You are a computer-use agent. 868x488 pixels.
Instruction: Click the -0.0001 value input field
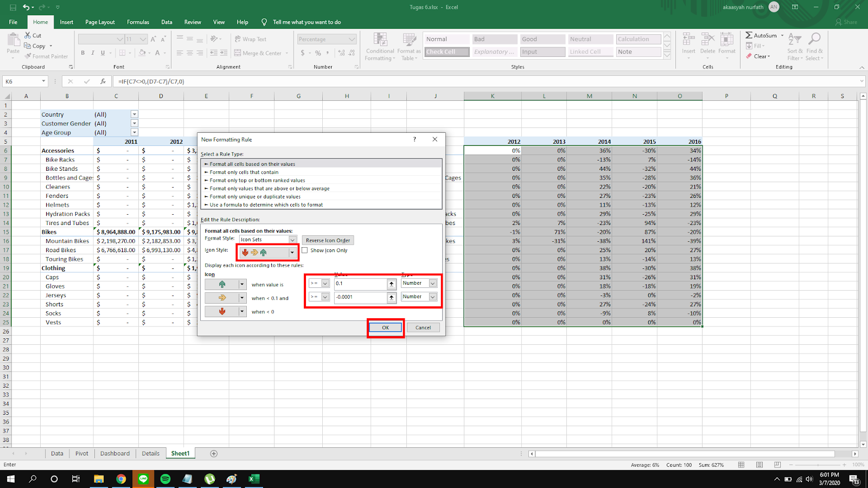pyautogui.click(x=360, y=297)
